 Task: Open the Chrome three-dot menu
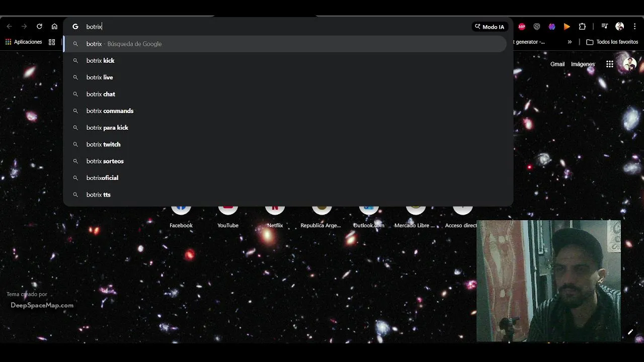(x=635, y=27)
